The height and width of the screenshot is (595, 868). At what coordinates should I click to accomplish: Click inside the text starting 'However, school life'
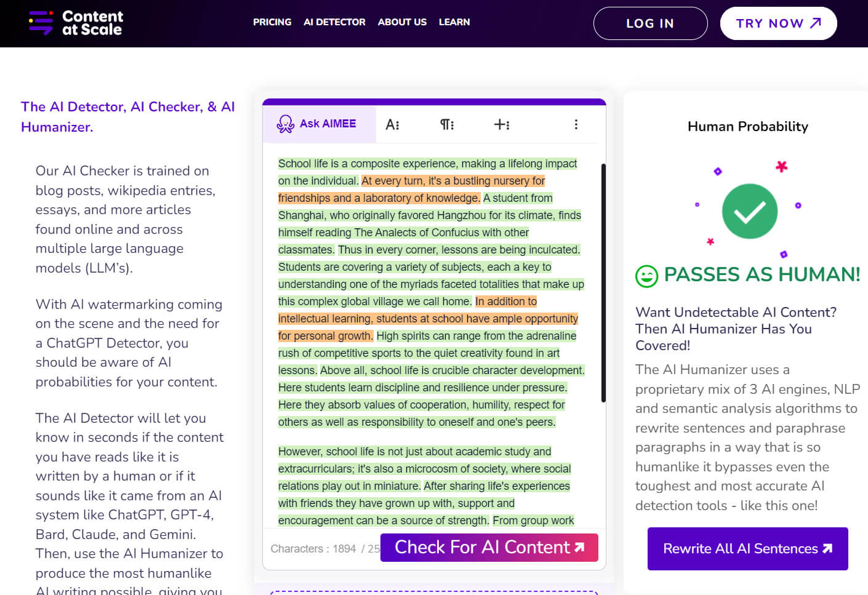pyautogui.click(x=414, y=452)
